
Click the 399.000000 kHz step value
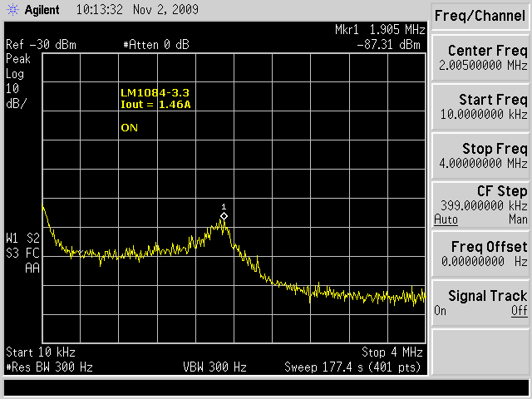point(484,205)
